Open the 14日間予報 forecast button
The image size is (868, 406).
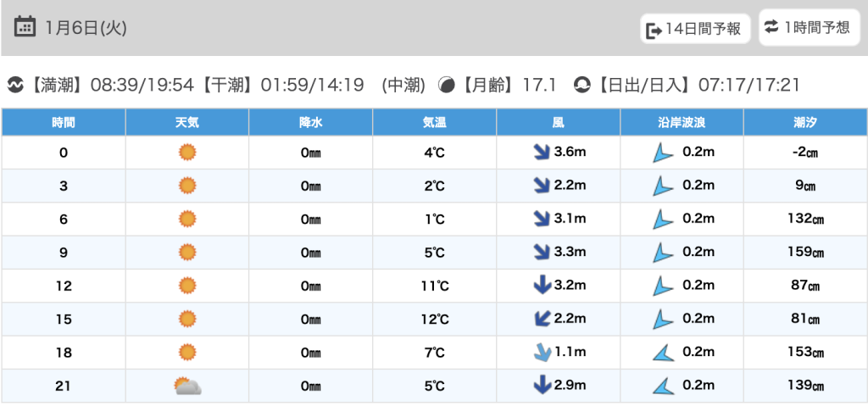coord(696,30)
